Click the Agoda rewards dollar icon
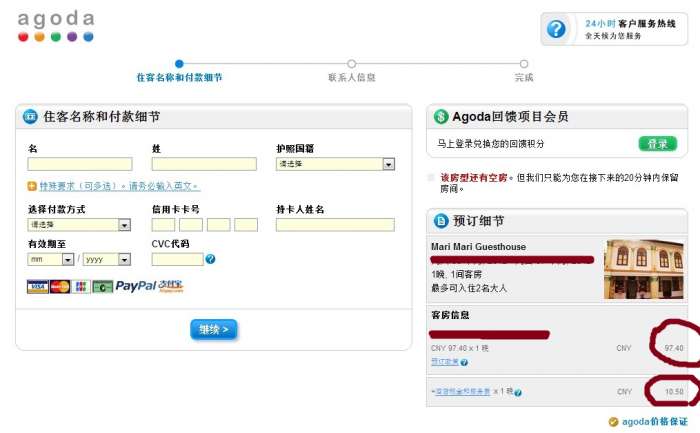The height and width of the screenshot is (433, 700). click(441, 117)
